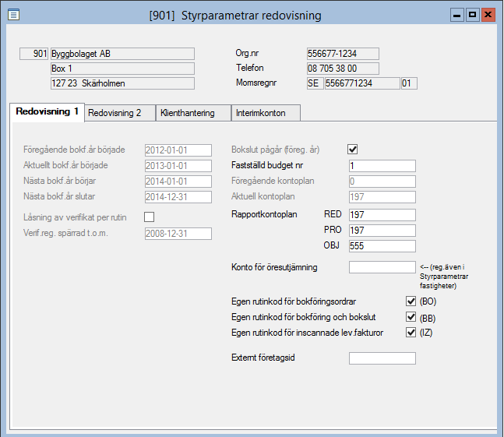
Task: Click the Momsregnr number 5566771234 field
Action: coord(362,83)
